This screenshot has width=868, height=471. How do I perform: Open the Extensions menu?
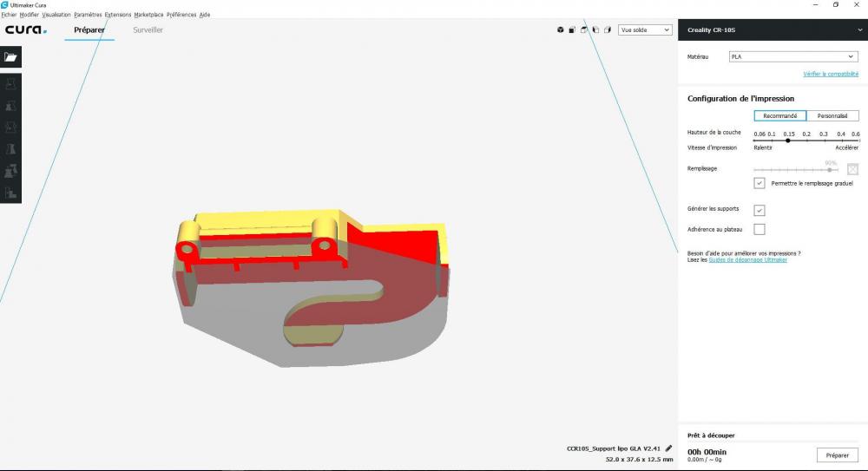click(x=118, y=15)
